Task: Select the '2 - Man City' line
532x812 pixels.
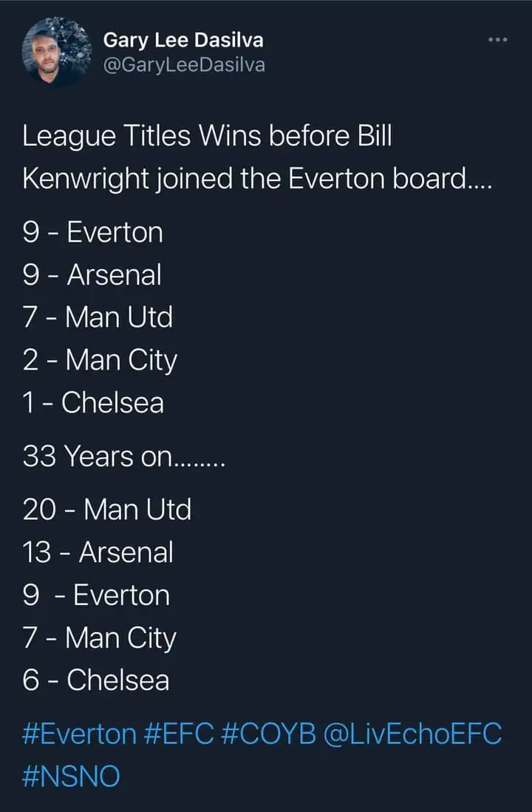Action: tap(100, 360)
